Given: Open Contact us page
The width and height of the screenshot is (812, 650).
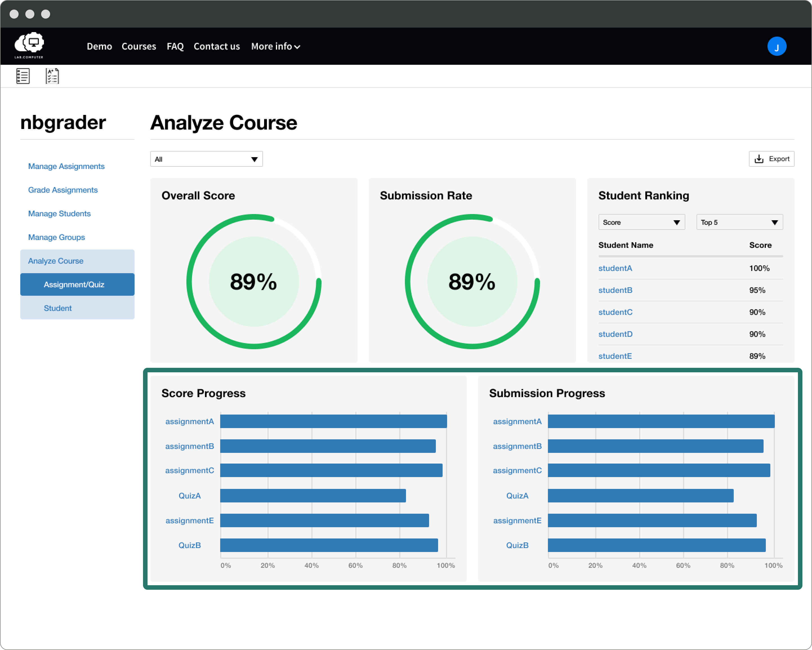Looking at the screenshot, I should pos(217,46).
